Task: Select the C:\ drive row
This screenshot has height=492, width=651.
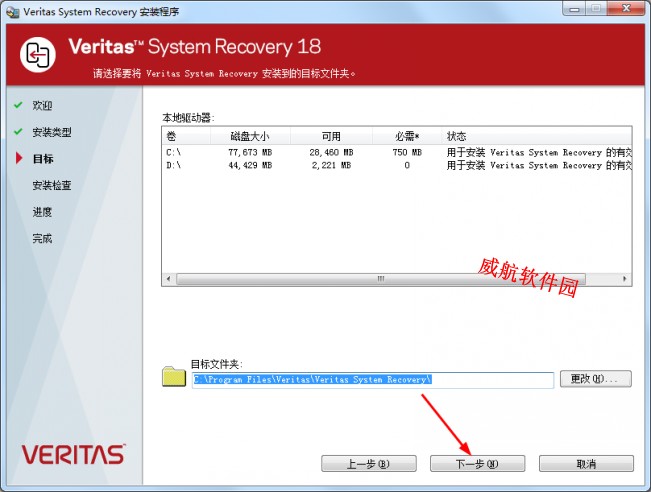Action: click(x=397, y=152)
